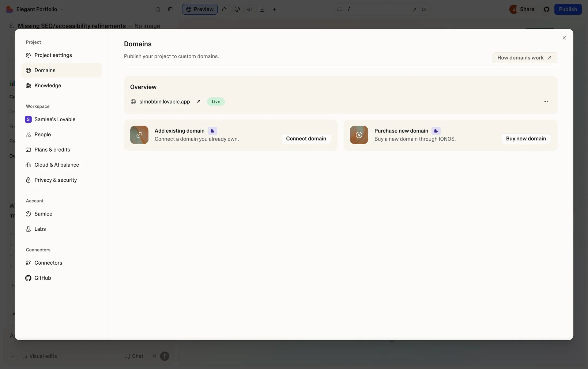Open Project settings in sidebar
Image resolution: width=588 pixels, height=369 pixels.
click(x=53, y=55)
